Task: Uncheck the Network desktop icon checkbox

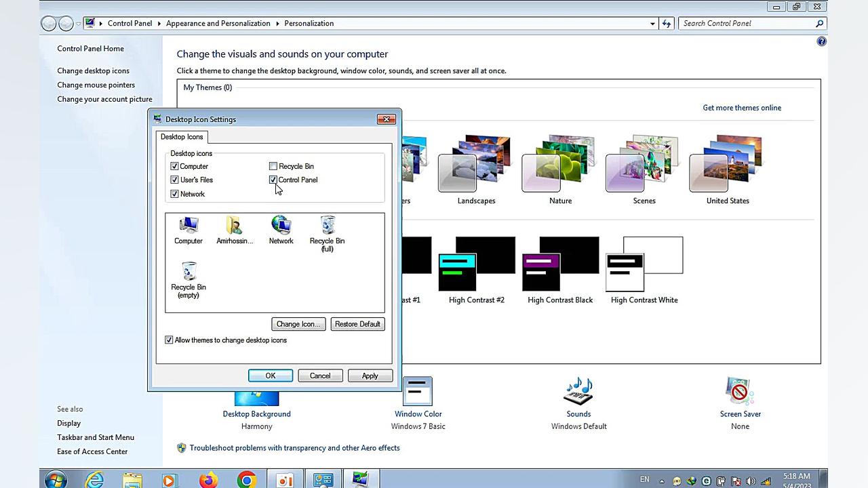Action: click(174, 194)
